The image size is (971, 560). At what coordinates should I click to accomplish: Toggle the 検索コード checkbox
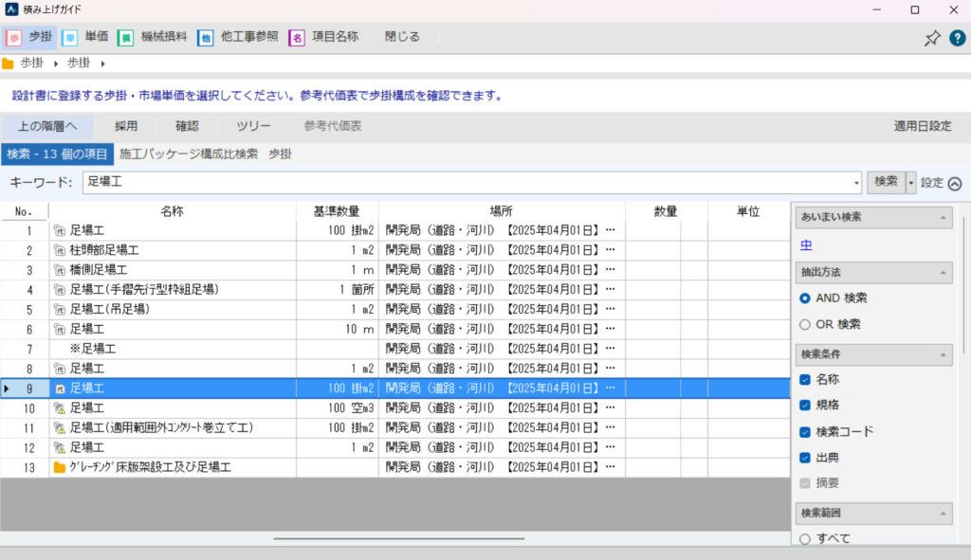coord(805,432)
